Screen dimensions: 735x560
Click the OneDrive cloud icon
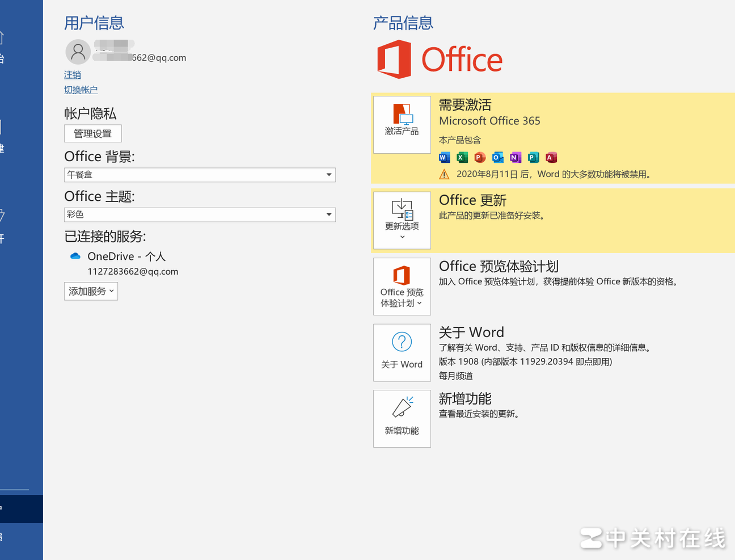(75, 256)
